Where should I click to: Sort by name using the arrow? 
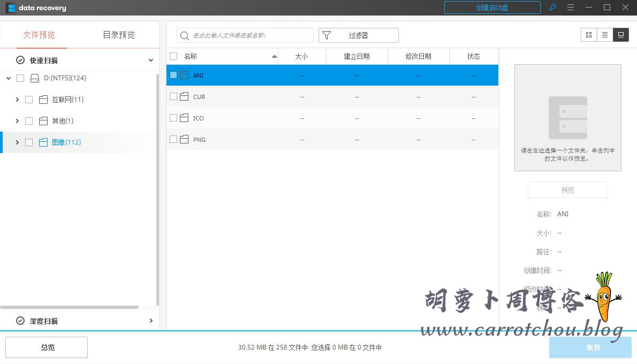(x=274, y=56)
